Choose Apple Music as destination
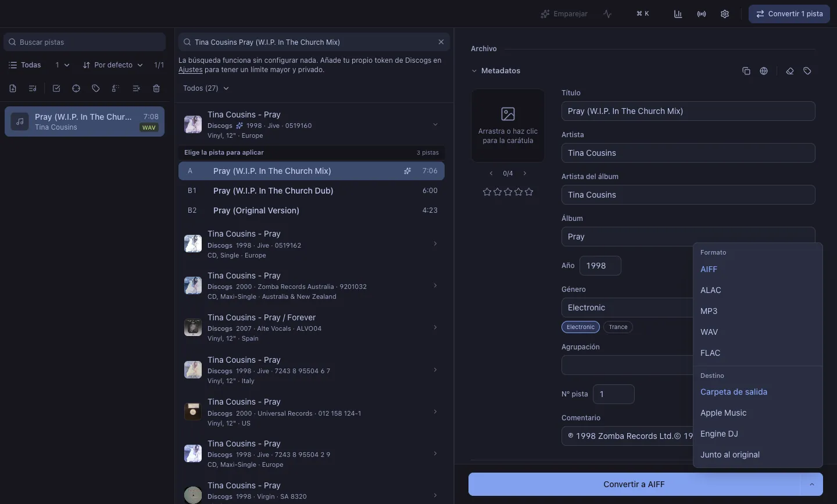837x504 pixels. [758, 413]
